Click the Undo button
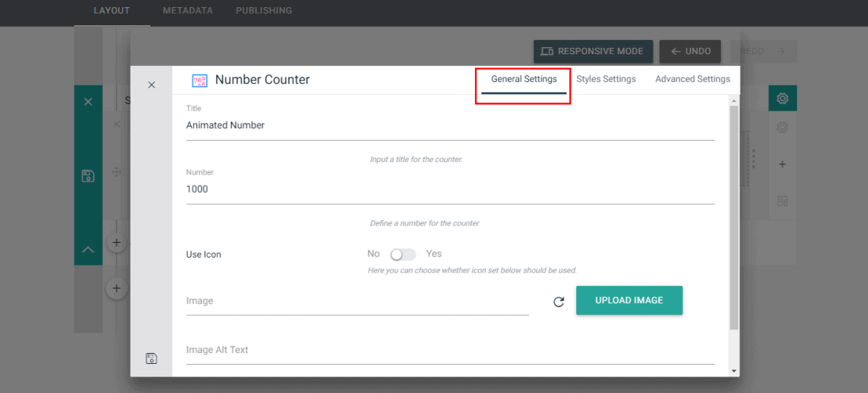This screenshot has width=868, height=393. pyautogui.click(x=690, y=51)
